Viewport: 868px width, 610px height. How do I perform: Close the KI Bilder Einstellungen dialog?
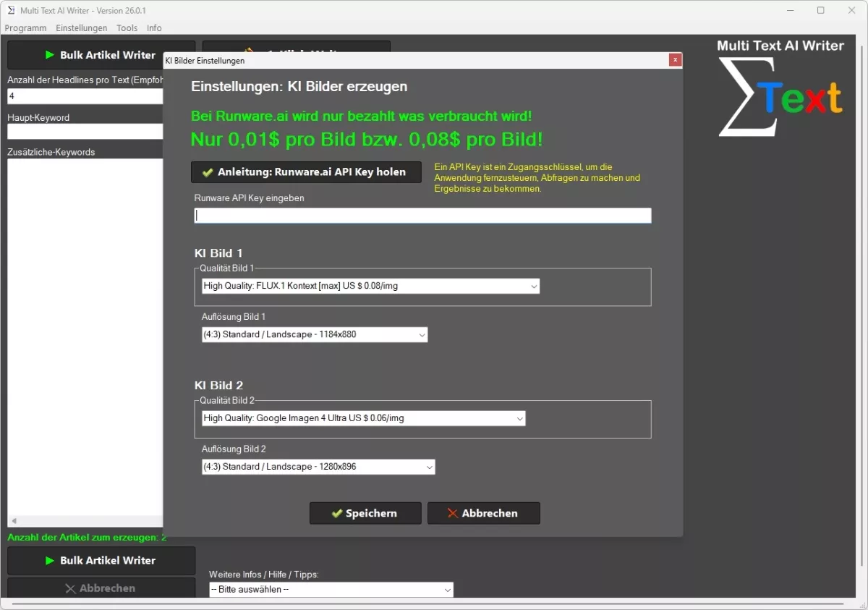pos(675,60)
